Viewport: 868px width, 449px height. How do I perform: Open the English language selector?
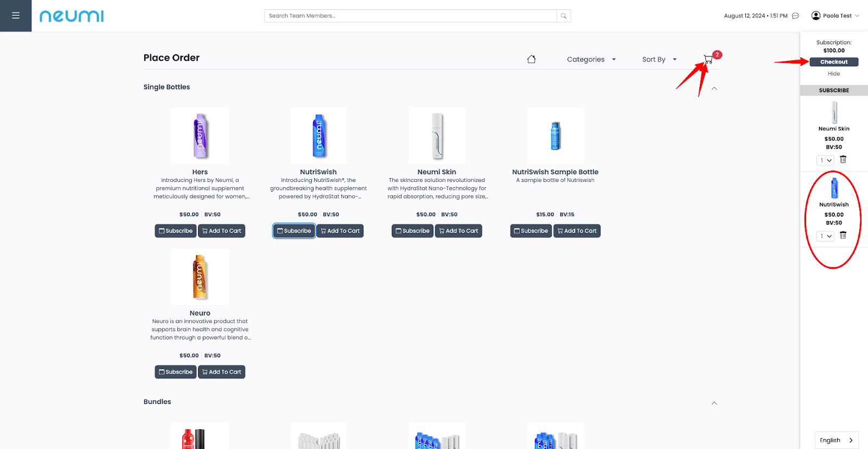click(836, 440)
